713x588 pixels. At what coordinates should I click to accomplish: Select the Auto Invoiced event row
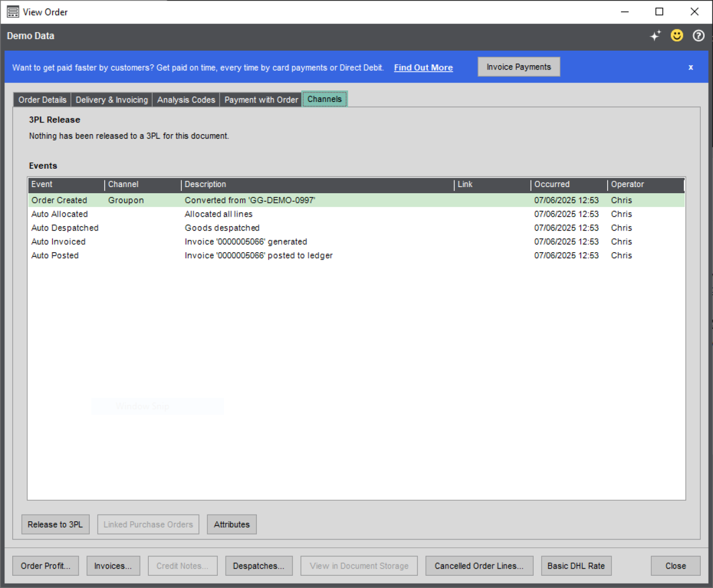356,242
